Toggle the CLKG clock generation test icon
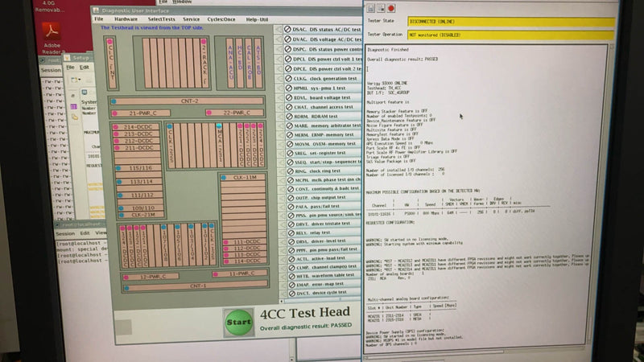The width and height of the screenshot is (644, 362). point(289,78)
